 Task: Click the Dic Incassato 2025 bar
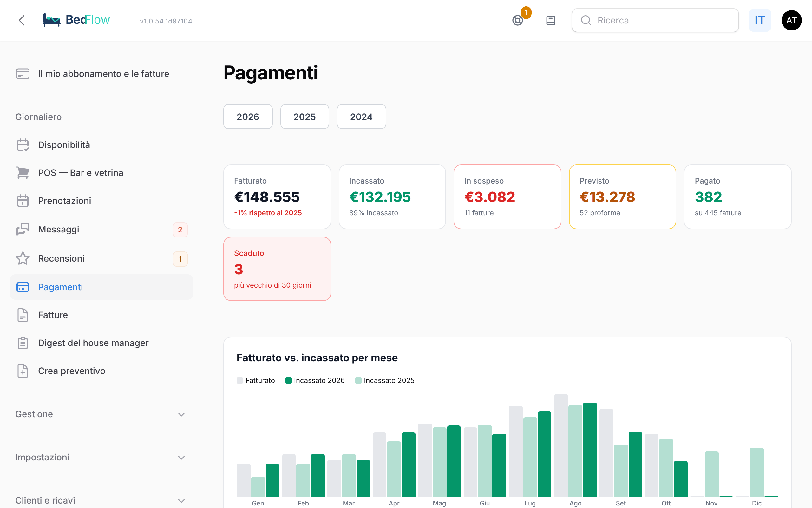(x=756, y=472)
